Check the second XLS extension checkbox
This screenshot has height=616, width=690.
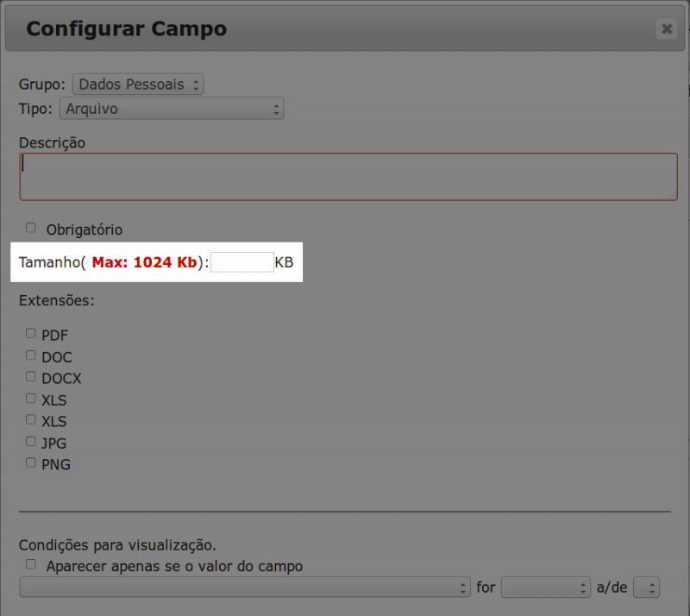coord(30,418)
